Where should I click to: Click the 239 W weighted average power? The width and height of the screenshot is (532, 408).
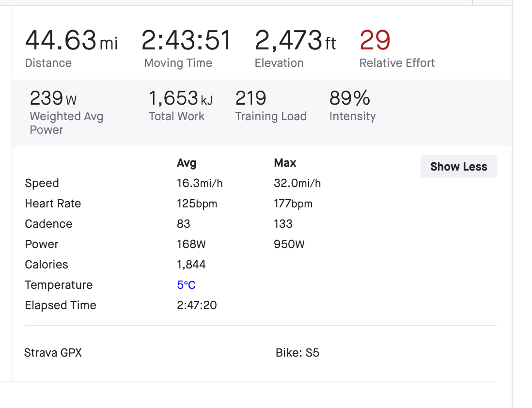coord(53,98)
